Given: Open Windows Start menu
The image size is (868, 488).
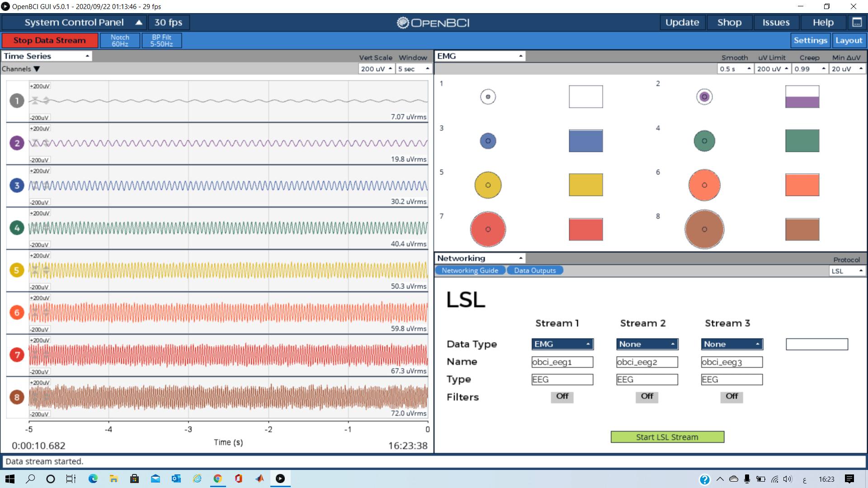Looking at the screenshot, I should pyautogui.click(x=10, y=479).
